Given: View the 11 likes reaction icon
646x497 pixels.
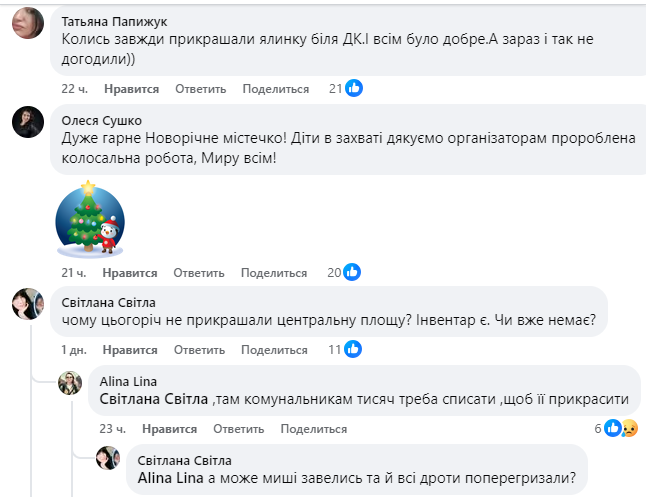Looking at the screenshot, I should [353, 349].
